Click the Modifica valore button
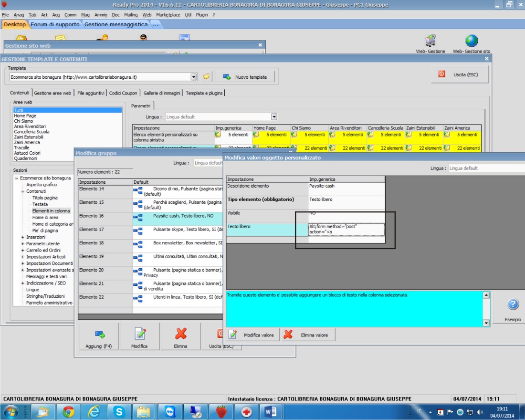The image size is (525, 420). click(x=253, y=335)
